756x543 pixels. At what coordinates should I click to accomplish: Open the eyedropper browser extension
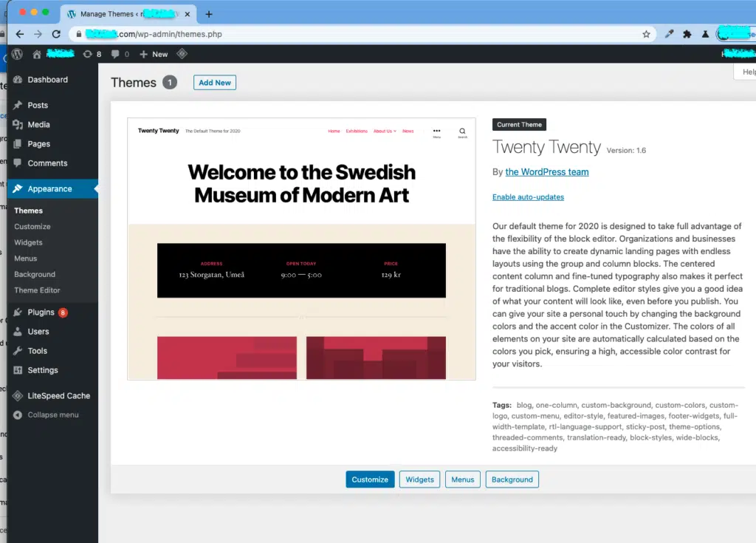point(669,34)
